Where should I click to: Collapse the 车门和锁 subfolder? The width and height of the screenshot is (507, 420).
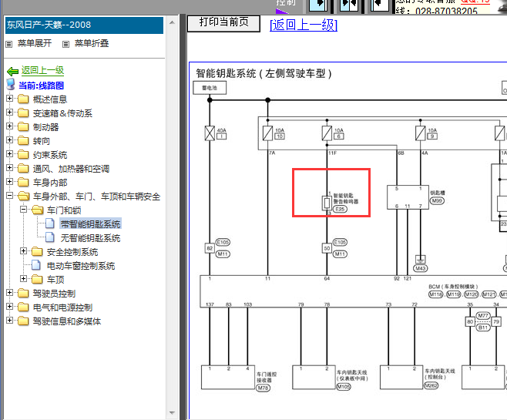[24, 210]
